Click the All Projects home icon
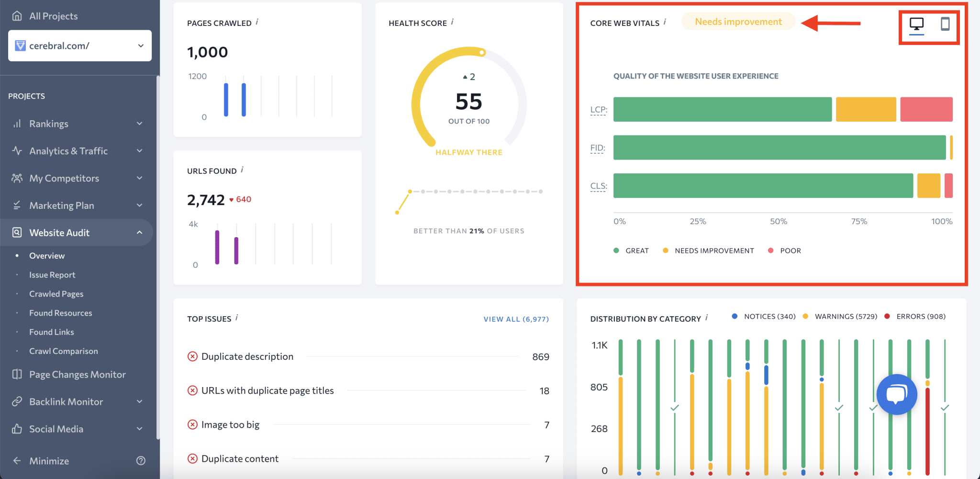The image size is (980, 479). (x=17, y=15)
